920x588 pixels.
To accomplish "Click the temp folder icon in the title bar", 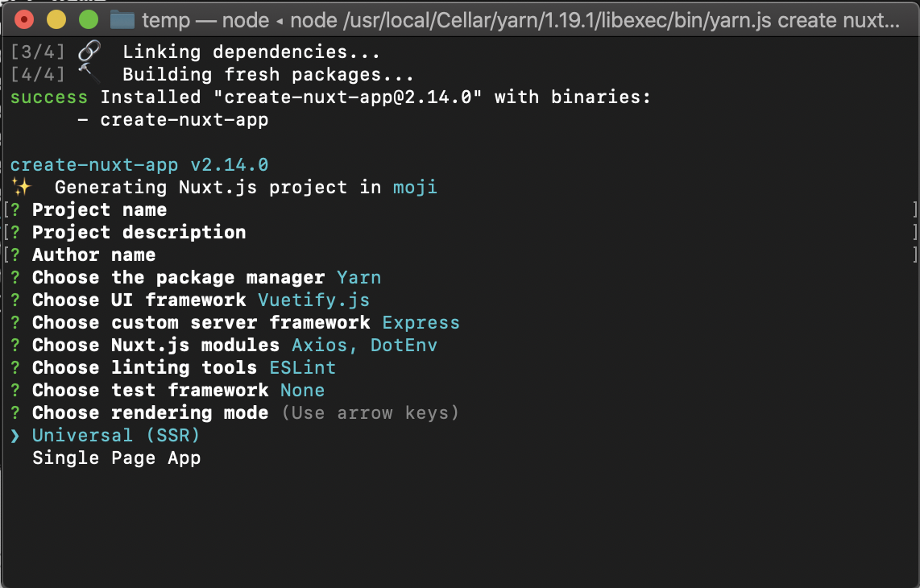I will coord(122,20).
